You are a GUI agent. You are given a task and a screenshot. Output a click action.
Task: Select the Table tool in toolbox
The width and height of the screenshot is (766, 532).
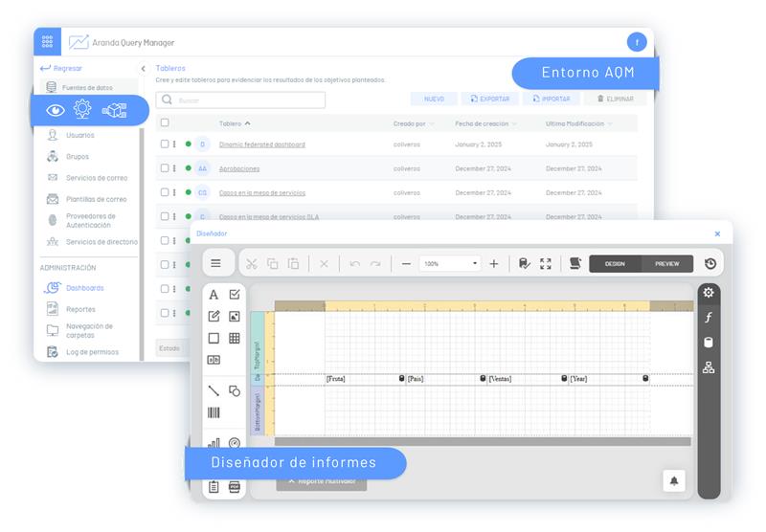click(x=235, y=338)
